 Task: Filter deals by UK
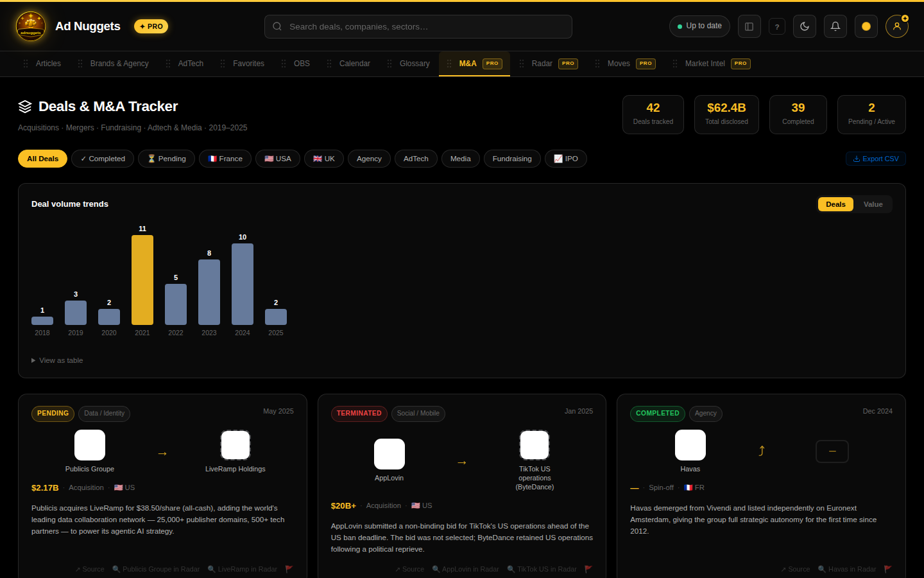pyautogui.click(x=324, y=159)
